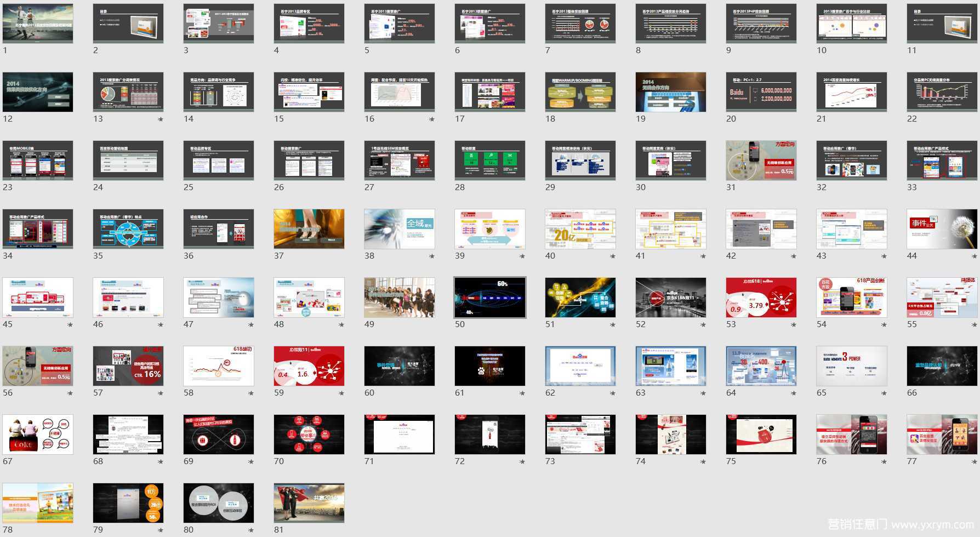Click the animation star icon under slide 59
The image size is (980, 537).
(x=341, y=393)
